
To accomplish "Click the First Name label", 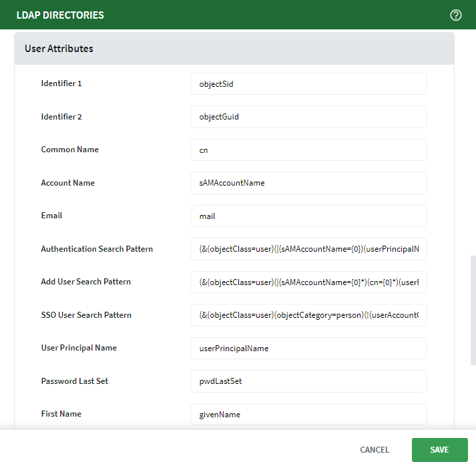I will click(x=61, y=414).
